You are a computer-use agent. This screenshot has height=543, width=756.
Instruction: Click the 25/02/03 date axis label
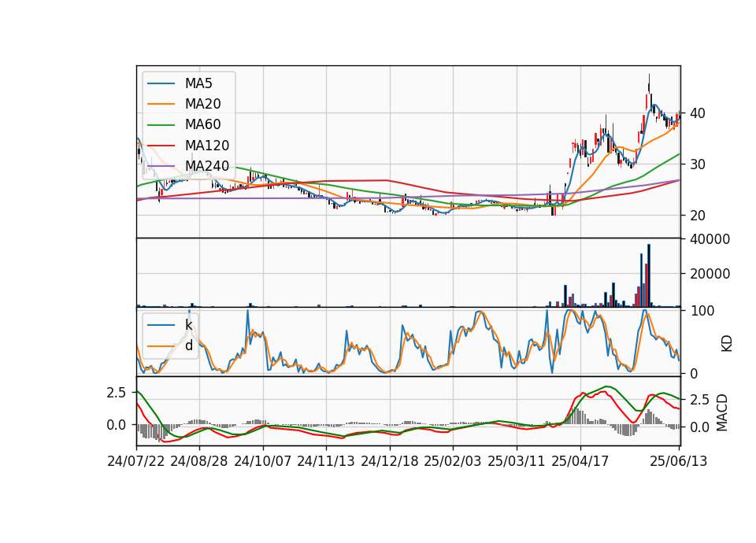pyautogui.click(x=453, y=461)
